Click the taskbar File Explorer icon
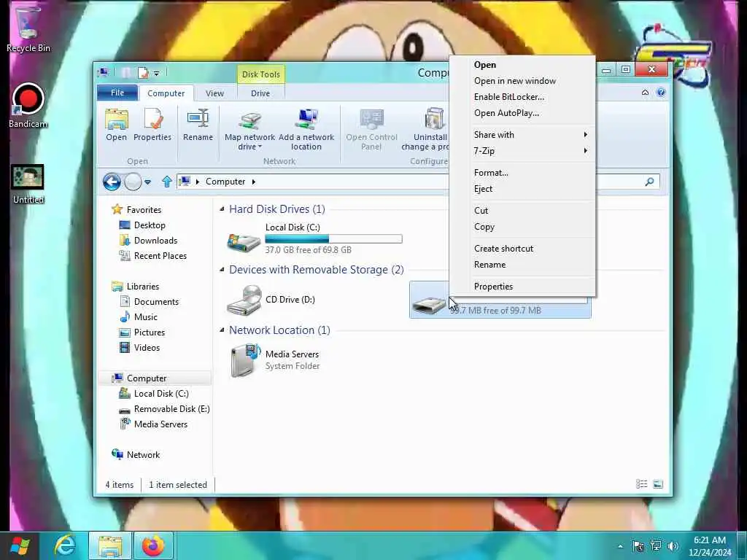This screenshot has width=747, height=560. coord(110,545)
